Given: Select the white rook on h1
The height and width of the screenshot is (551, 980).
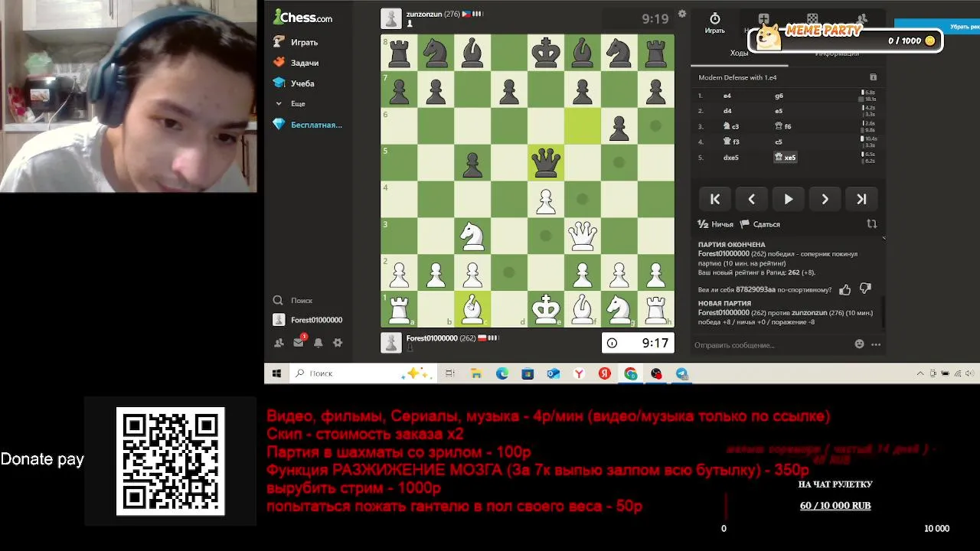Looking at the screenshot, I should click(656, 309).
